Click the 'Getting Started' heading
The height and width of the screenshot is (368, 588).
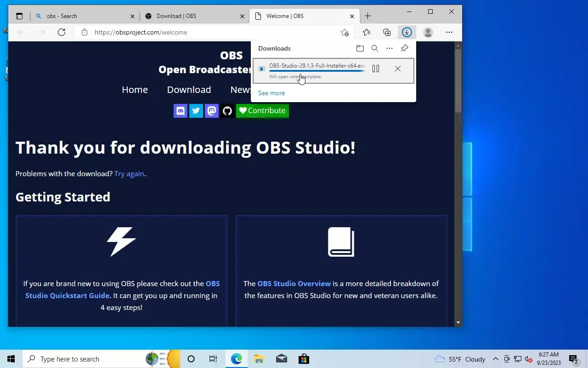point(63,197)
